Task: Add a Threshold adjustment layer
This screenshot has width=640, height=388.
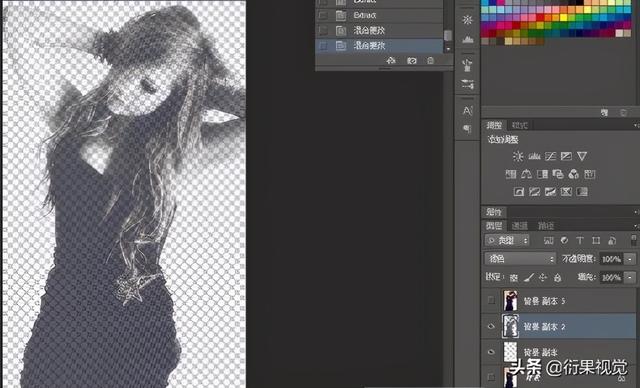Action: [x=550, y=192]
